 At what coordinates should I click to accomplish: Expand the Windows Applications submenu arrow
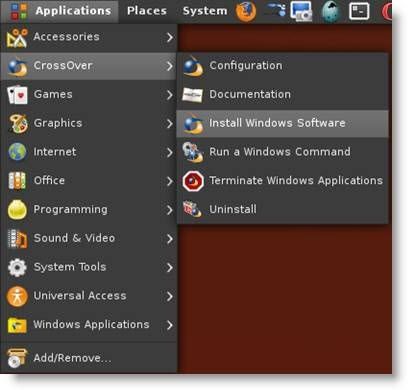tap(170, 325)
